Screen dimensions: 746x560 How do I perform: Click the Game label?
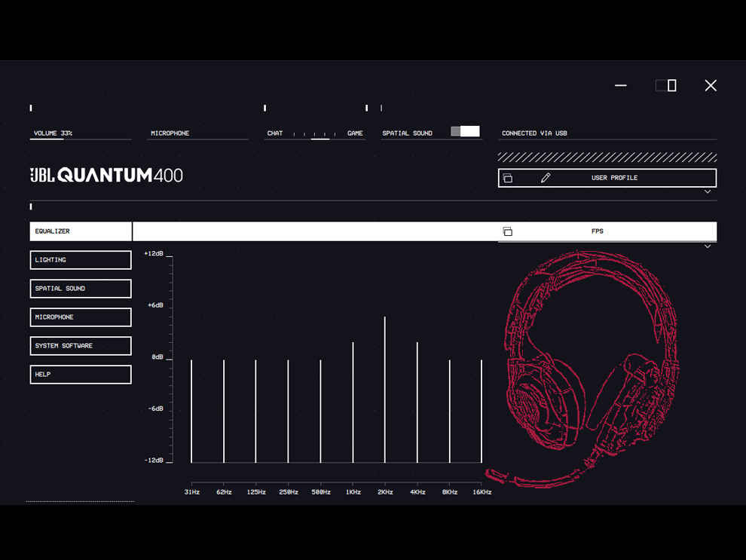355,133
